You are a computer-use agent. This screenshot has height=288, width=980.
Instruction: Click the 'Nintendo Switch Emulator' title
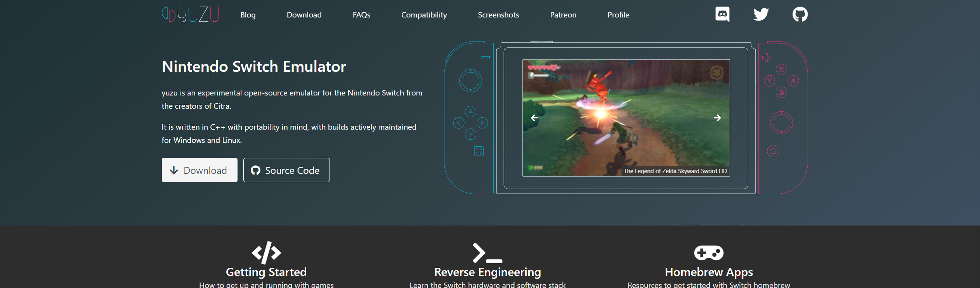pyautogui.click(x=254, y=66)
